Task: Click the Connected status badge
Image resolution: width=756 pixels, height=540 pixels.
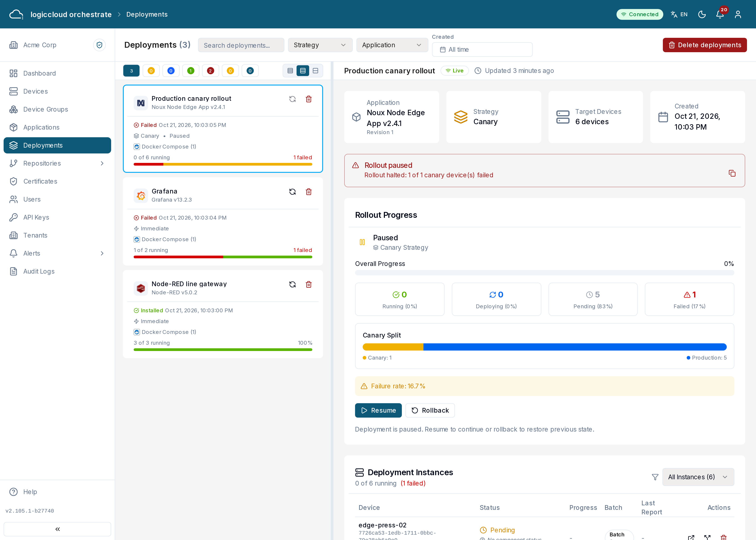Action: tap(640, 14)
